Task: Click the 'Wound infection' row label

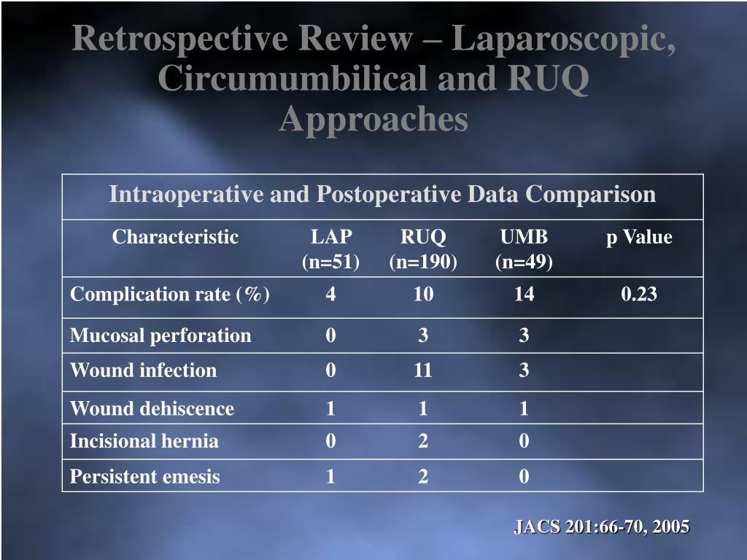Action: click(x=144, y=370)
